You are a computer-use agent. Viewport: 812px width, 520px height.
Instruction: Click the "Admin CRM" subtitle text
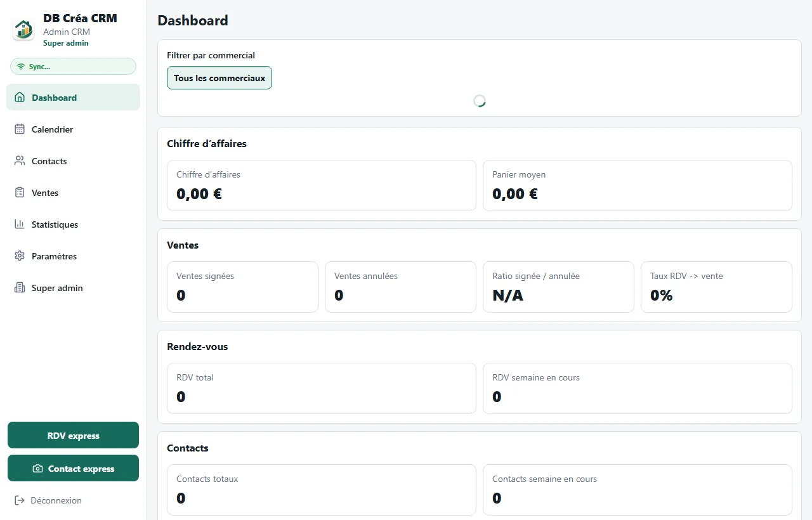(x=67, y=32)
